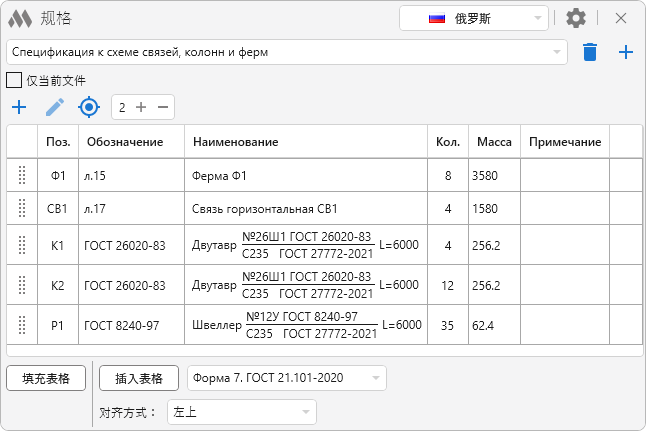Image resolution: width=646 pixels, height=431 pixels.
Task: Edit the row with the pencil icon
Action: 54,107
